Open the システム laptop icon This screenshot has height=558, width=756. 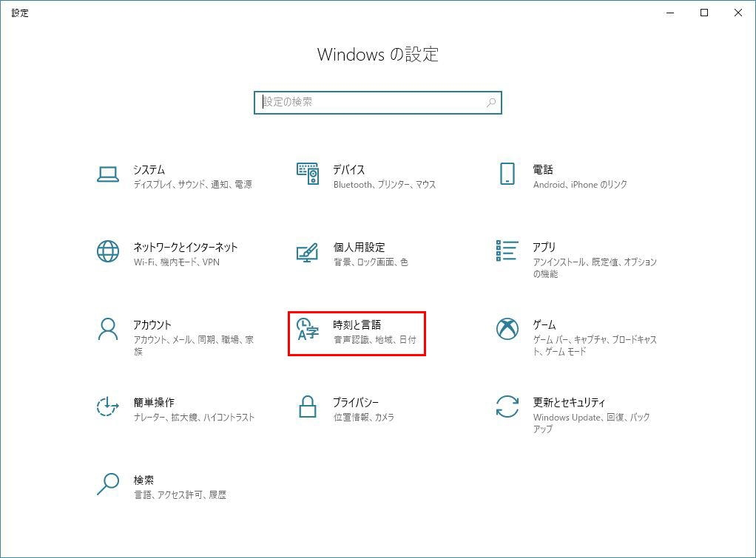(108, 174)
